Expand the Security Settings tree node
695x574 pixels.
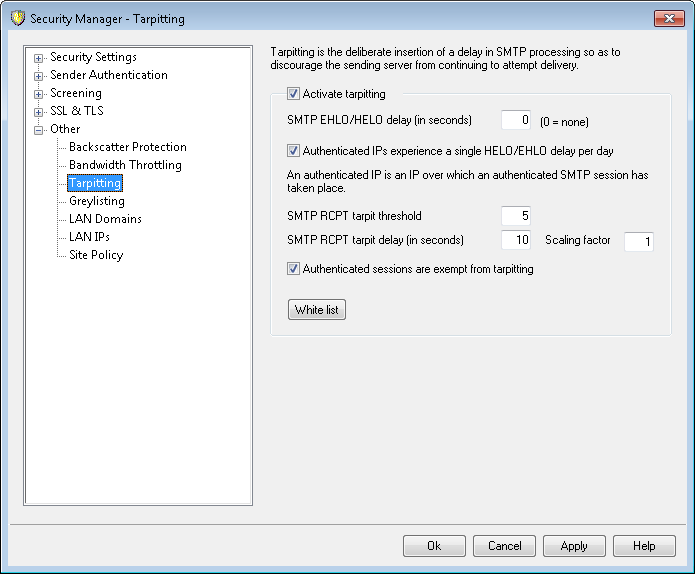pos(39,58)
